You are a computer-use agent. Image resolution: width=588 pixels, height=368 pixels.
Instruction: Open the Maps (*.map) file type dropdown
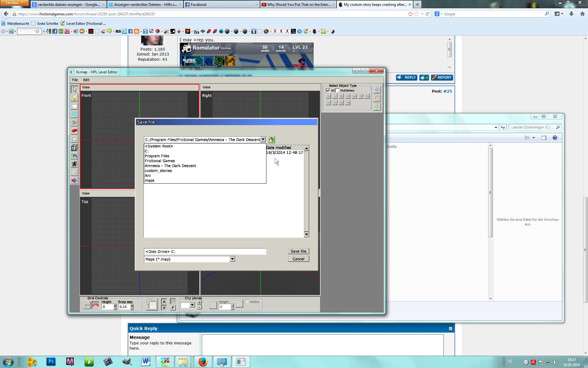232,259
